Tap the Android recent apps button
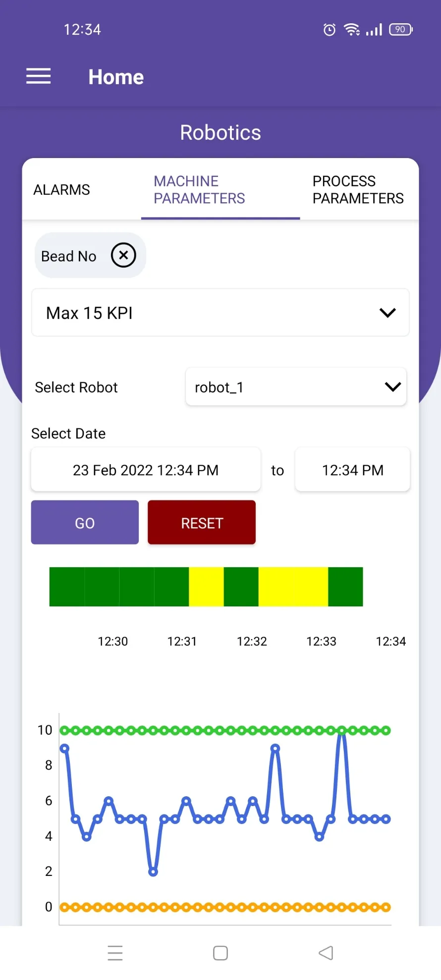The image size is (441, 980). pyautogui.click(x=115, y=953)
